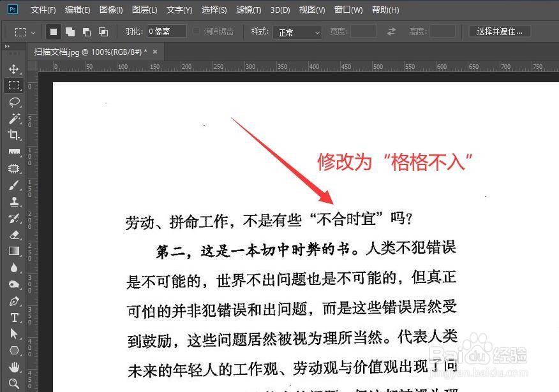Image resolution: width=559 pixels, height=392 pixels.
Task: Open the 编辑(E) menu
Action: click(x=77, y=10)
